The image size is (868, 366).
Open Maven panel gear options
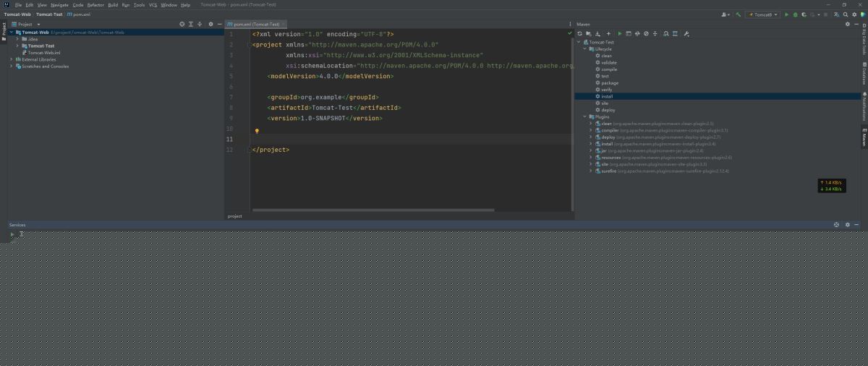pyautogui.click(x=848, y=24)
